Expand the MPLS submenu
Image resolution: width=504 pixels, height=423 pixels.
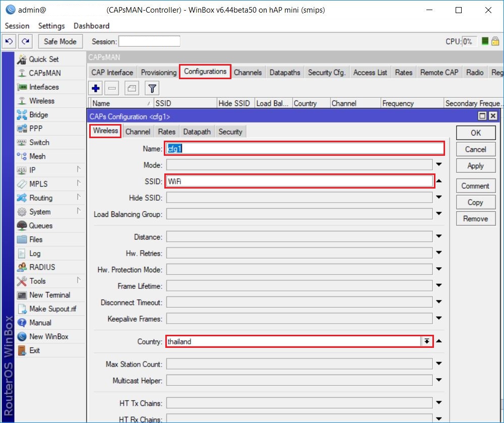(79, 183)
